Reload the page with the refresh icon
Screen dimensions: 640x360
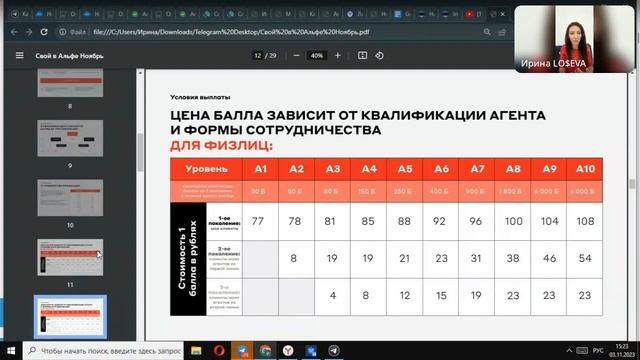tap(44, 32)
